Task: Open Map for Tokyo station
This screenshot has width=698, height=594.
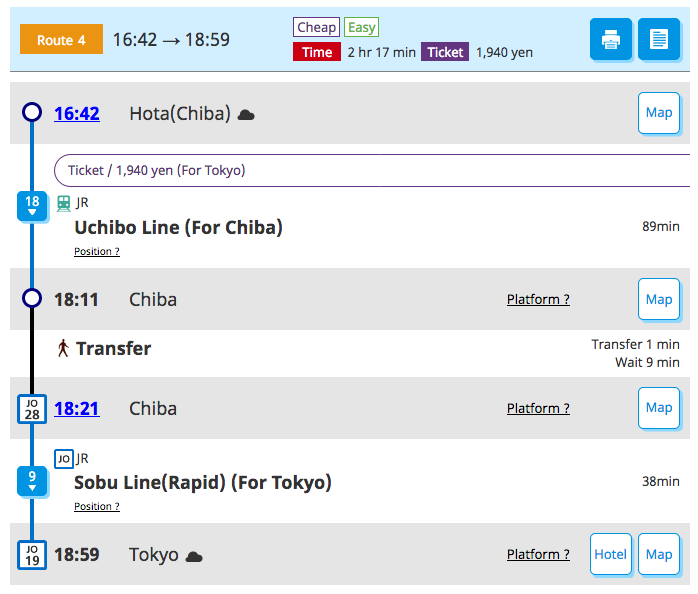Action: (659, 554)
